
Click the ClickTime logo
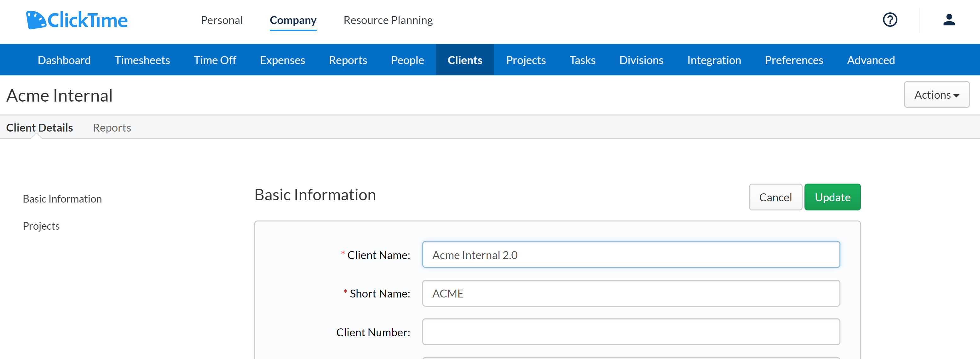76,20
